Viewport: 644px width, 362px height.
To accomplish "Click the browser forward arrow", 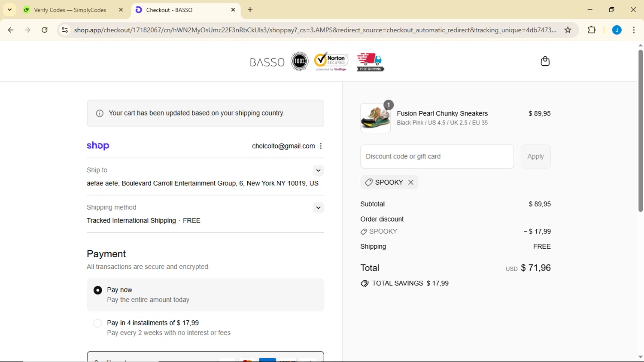I will click(x=27, y=30).
